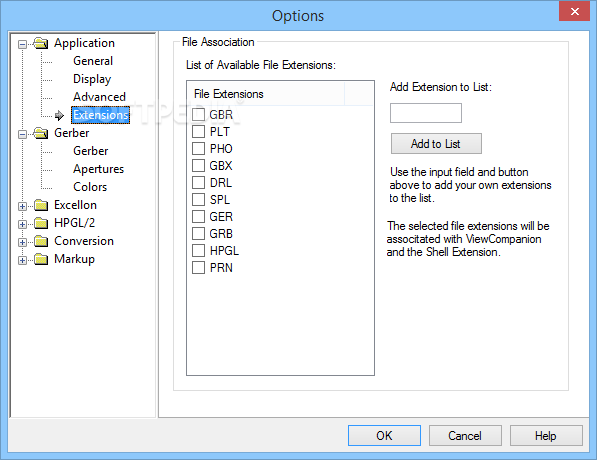This screenshot has width=597, height=460.
Task: Confirm with the OK button
Action: click(384, 435)
